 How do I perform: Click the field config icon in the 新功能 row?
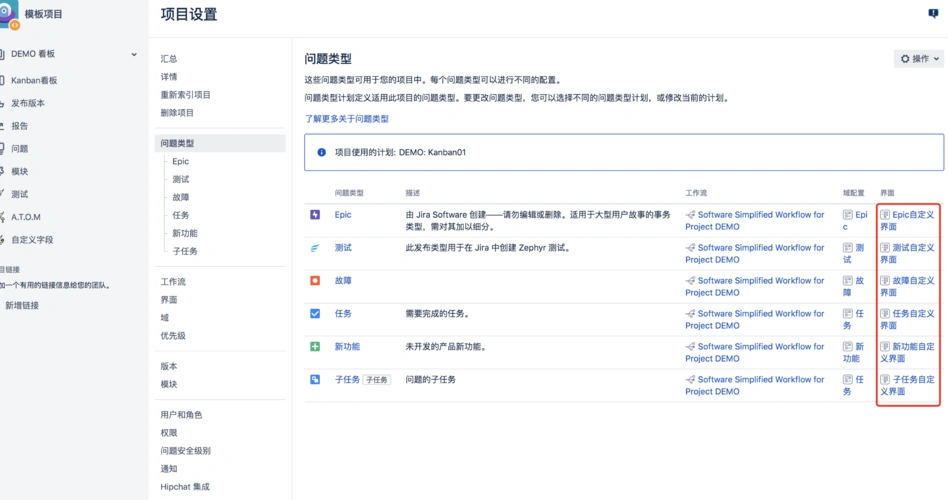848,346
